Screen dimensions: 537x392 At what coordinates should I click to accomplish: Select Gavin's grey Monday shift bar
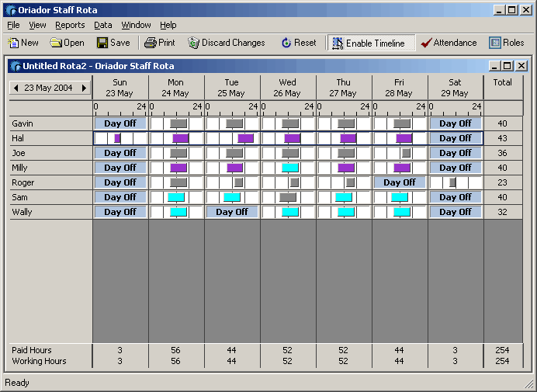coord(178,123)
